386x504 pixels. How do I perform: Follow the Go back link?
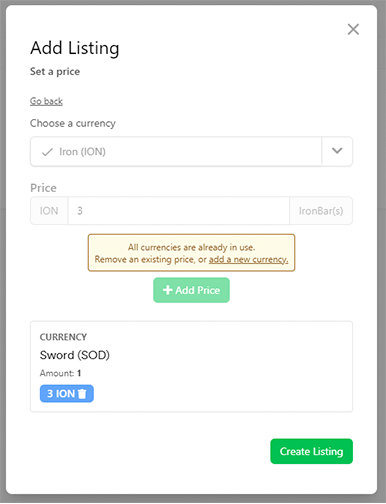[x=46, y=101]
